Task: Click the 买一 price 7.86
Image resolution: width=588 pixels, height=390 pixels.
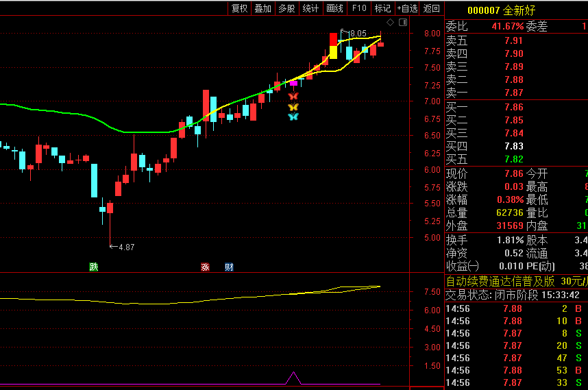Action: pyautogui.click(x=513, y=107)
